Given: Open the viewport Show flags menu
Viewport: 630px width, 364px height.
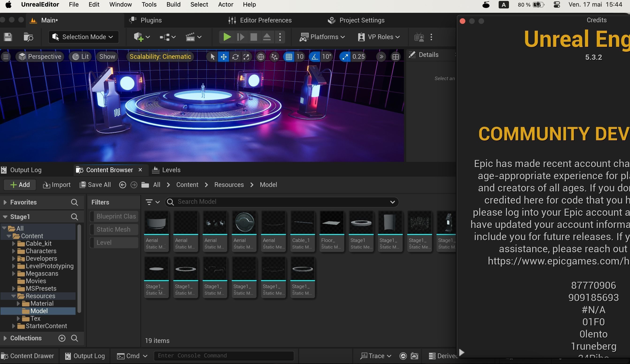Looking at the screenshot, I should (107, 57).
